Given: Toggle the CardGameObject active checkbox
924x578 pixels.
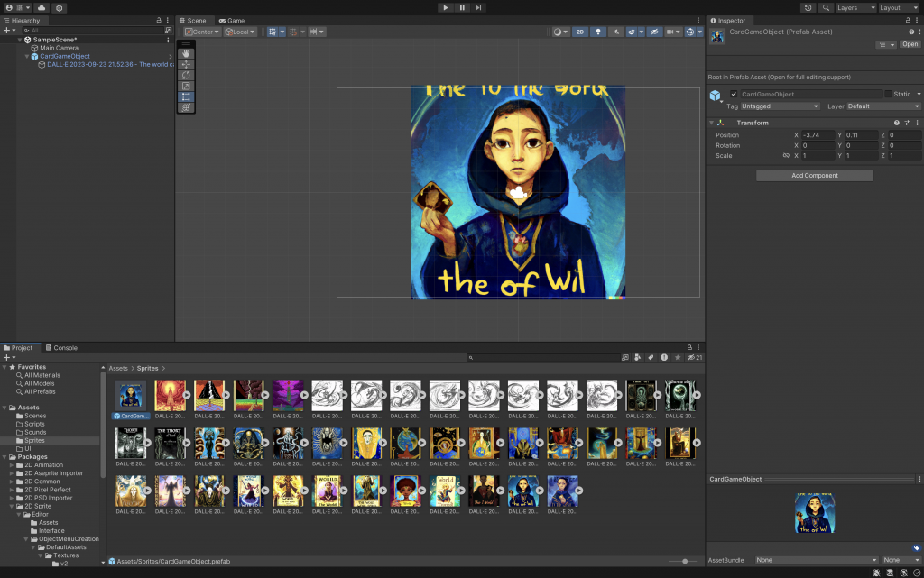Looking at the screenshot, I should (x=734, y=94).
